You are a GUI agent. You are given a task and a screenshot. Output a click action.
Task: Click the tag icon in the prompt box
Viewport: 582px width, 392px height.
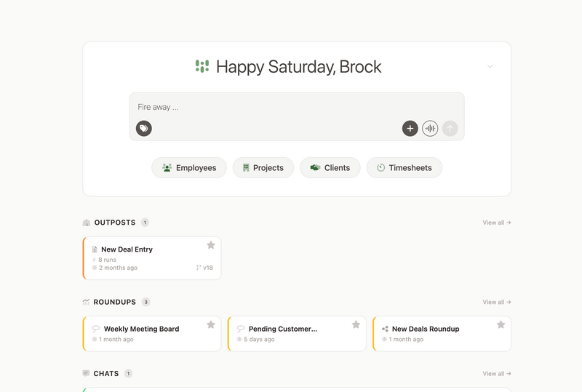coord(143,129)
